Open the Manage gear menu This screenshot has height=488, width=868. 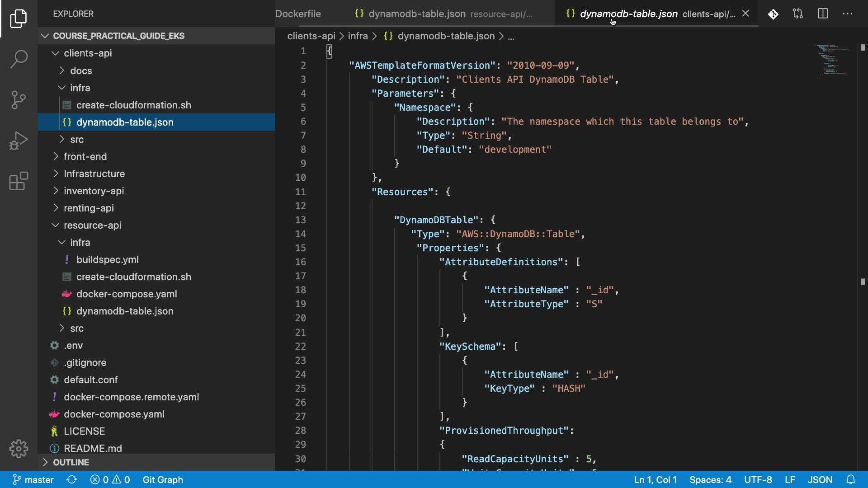click(19, 449)
